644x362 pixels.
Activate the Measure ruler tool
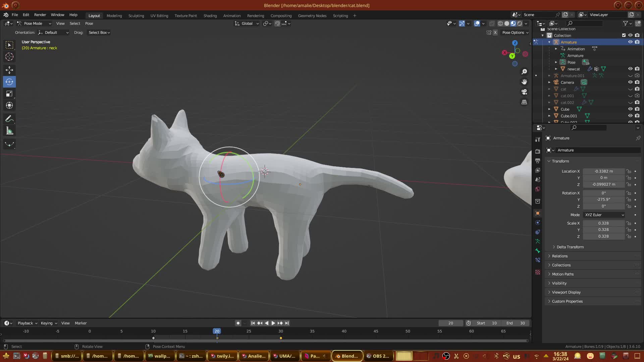(9, 131)
